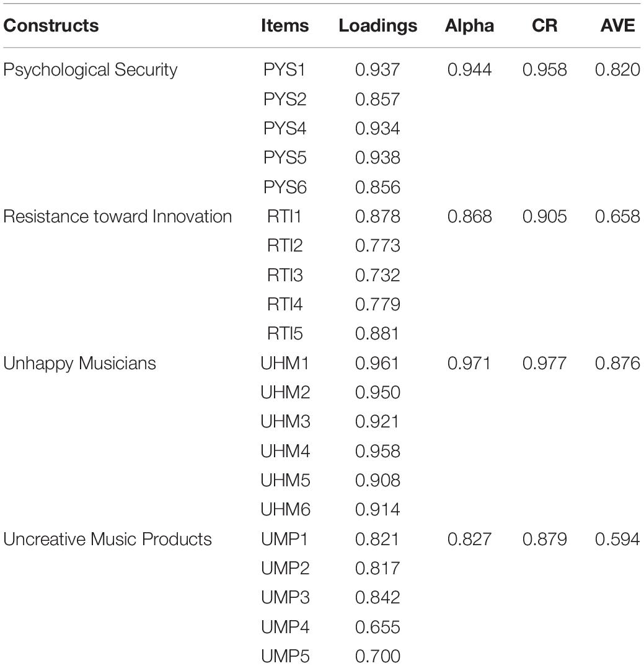Click the CR column header
The width and height of the screenshot is (644, 666).
click(545, 26)
